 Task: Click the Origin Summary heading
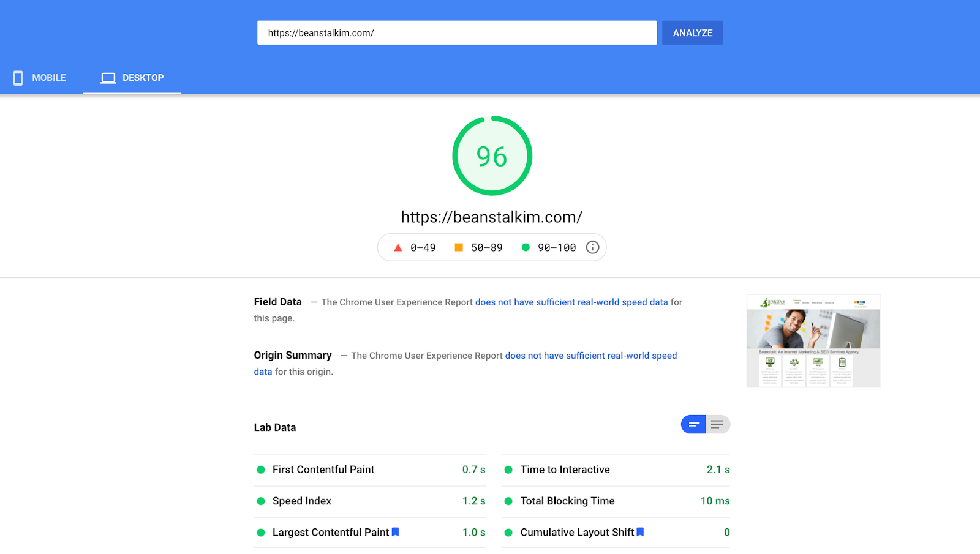click(293, 355)
